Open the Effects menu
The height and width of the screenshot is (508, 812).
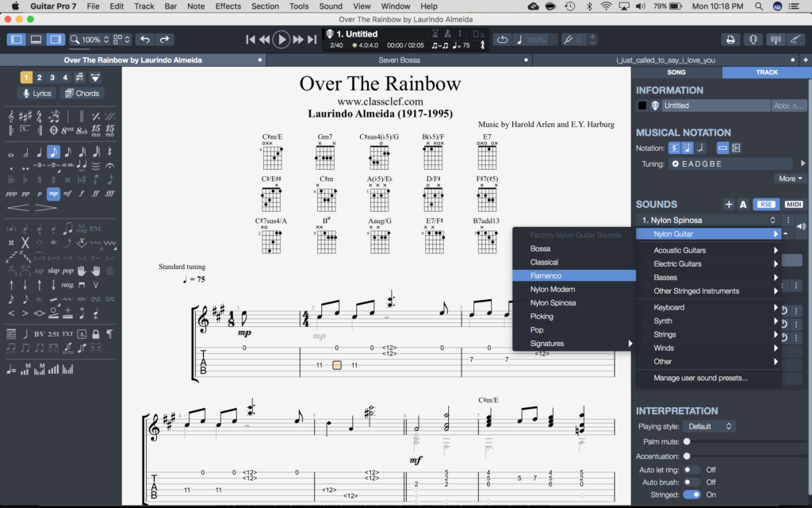[x=228, y=6]
